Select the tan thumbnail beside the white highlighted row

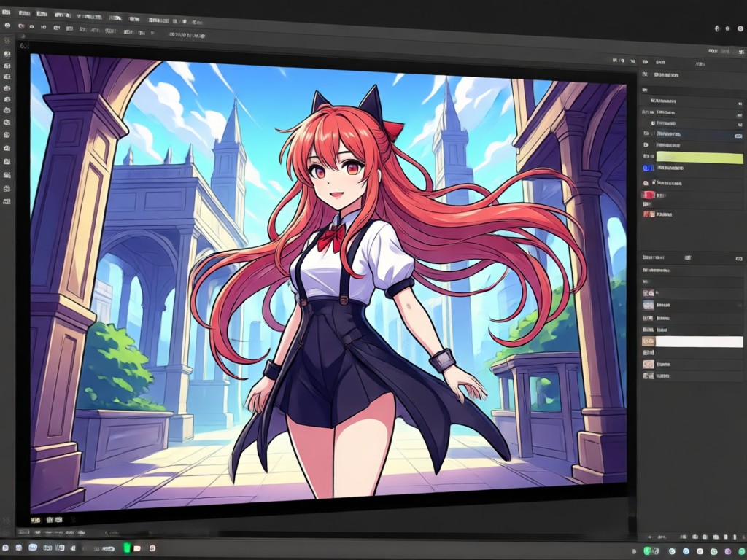click(648, 341)
